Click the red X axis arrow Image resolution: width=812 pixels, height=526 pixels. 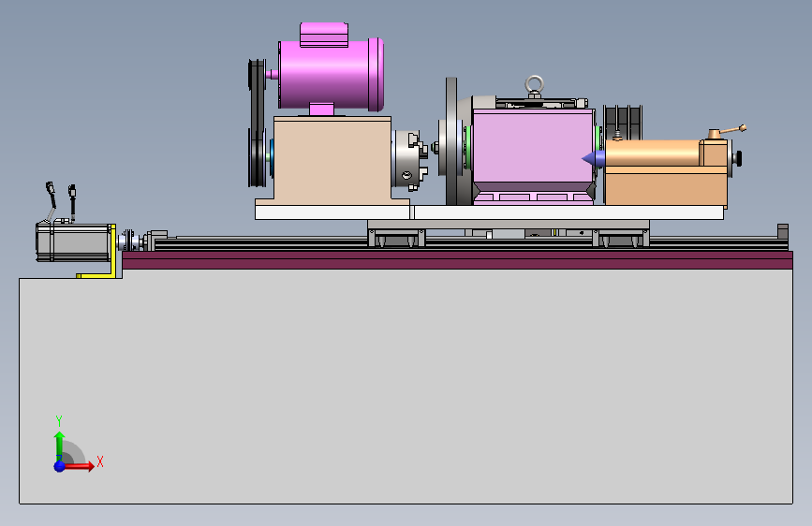point(79,466)
